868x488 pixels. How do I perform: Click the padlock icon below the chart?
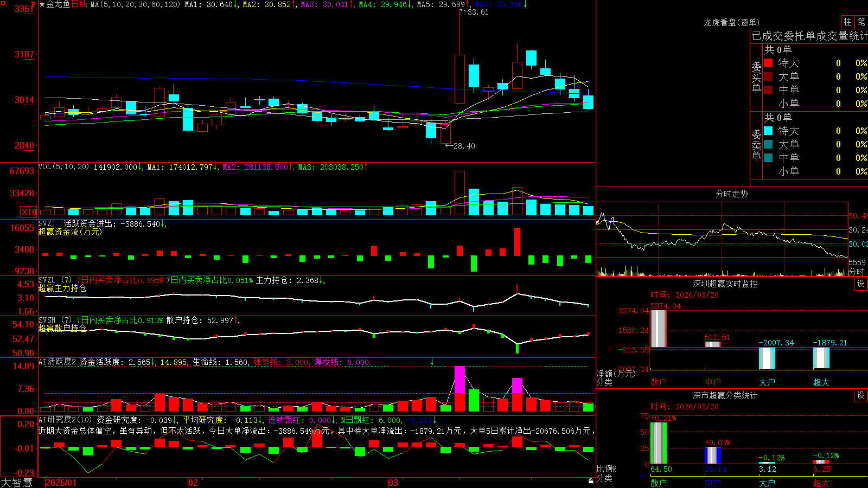pyautogui.click(x=591, y=481)
